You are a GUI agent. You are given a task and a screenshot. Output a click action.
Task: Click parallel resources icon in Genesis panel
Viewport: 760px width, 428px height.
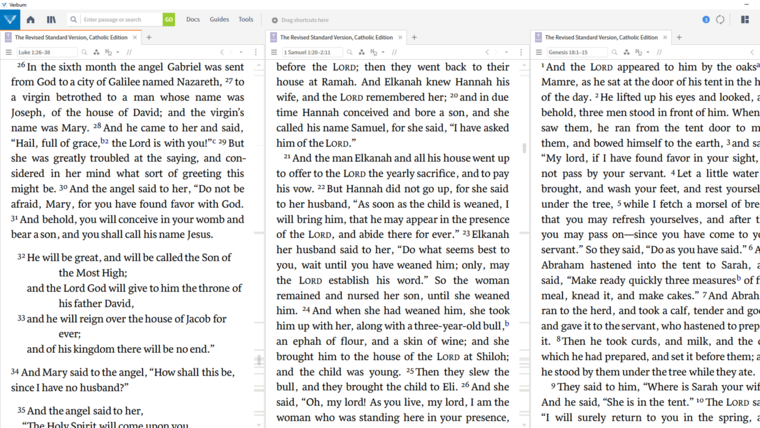(659, 52)
